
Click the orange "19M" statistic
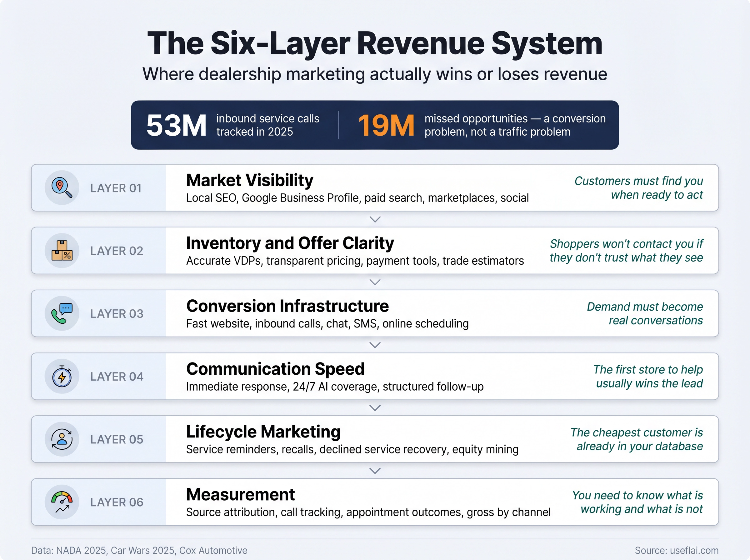point(386,125)
